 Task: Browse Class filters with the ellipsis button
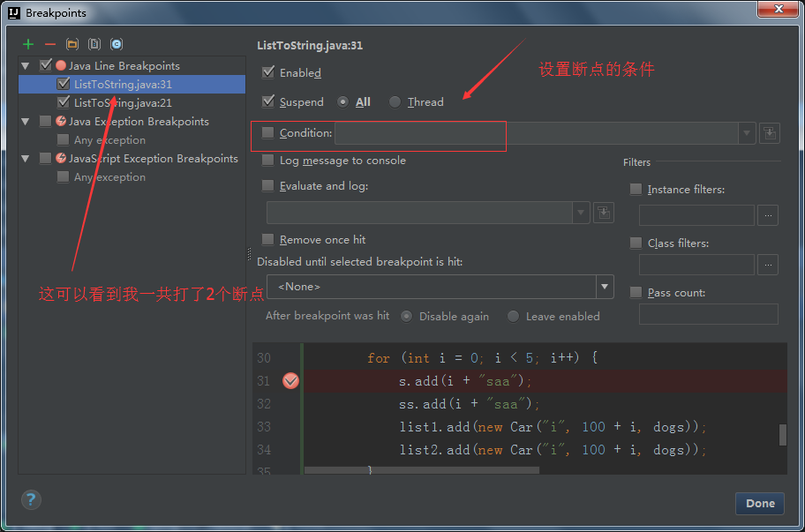pos(767,264)
